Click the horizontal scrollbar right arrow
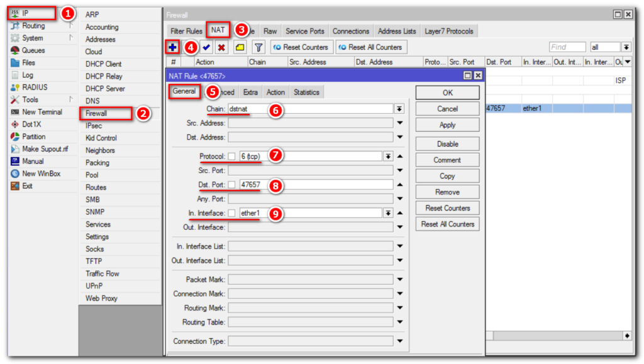This screenshot has width=644, height=364. point(627,336)
